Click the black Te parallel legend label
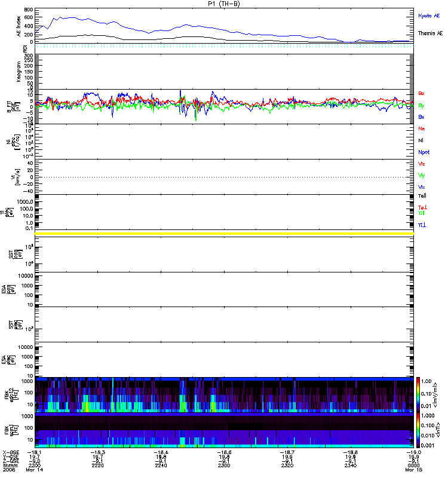This screenshot has height=478, width=448. (422, 196)
